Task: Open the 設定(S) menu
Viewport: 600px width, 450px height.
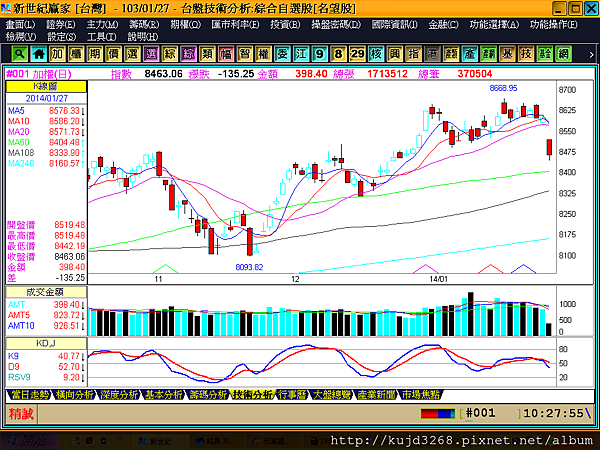Action: point(61,37)
